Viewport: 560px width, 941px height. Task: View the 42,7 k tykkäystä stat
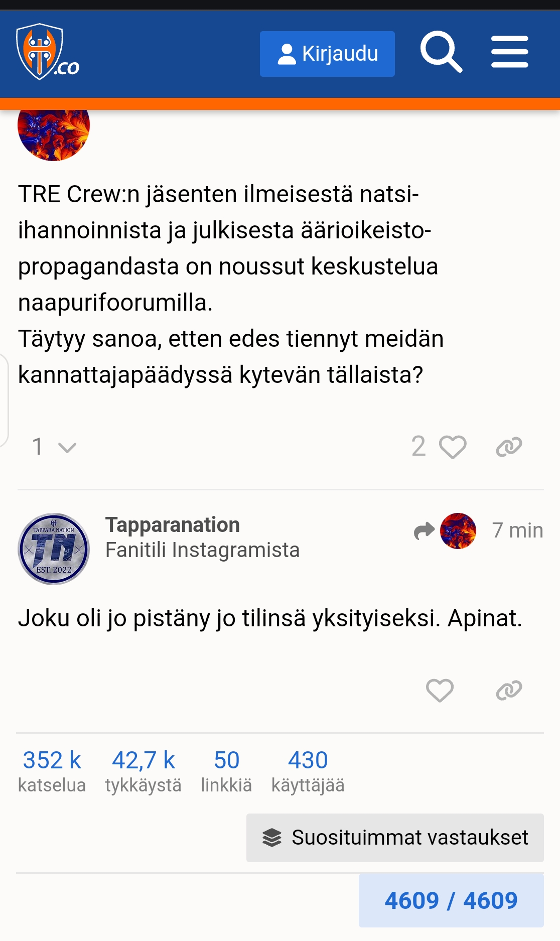tap(143, 771)
